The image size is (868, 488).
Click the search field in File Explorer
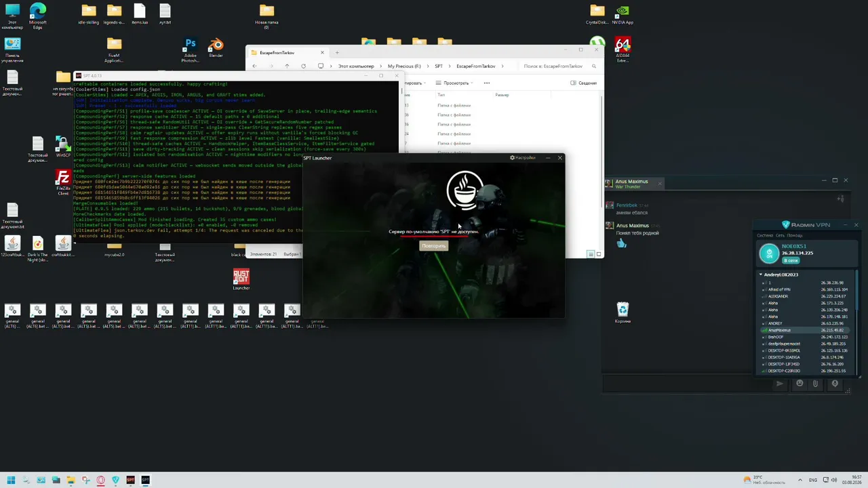click(559, 66)
